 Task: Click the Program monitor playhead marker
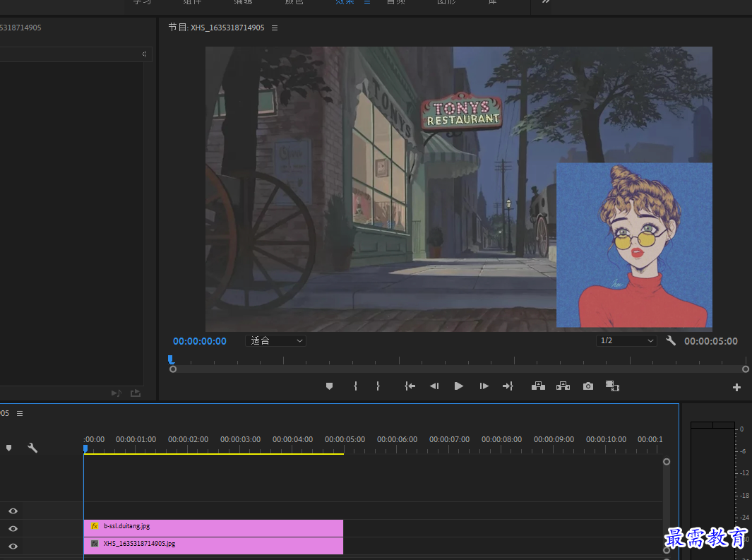pyautogui.click(x=171, y=359)
